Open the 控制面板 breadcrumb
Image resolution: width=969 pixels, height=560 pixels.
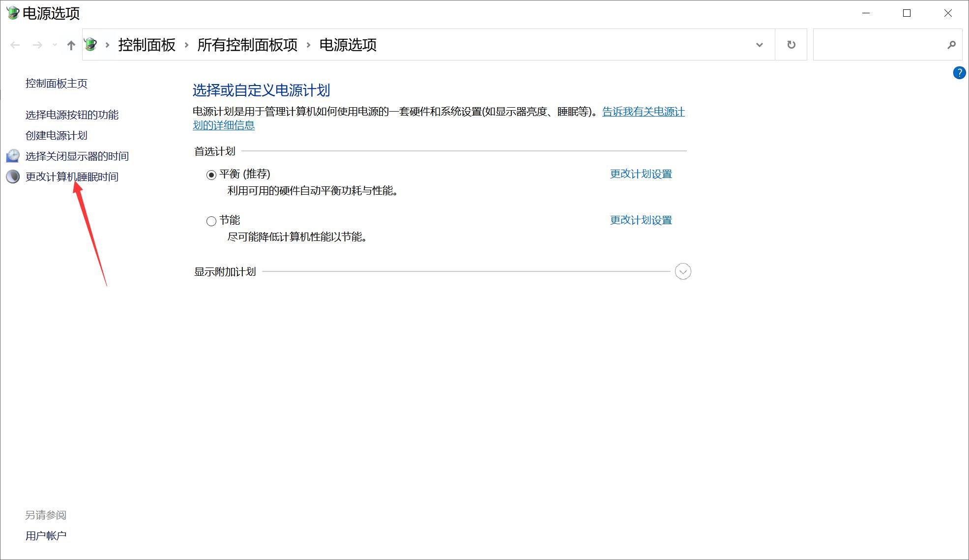[x=147, y=45]
